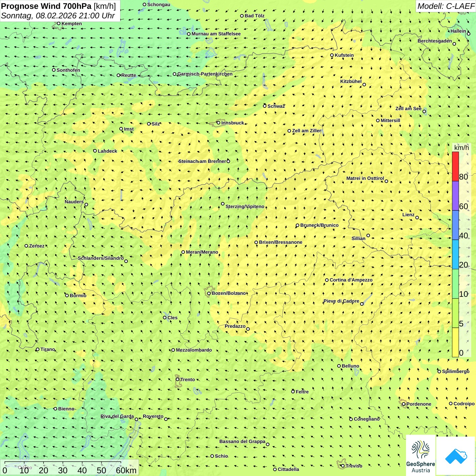Click the 'Bruneck/Brunico' label
Screen dimensions: 476x476
319,225
